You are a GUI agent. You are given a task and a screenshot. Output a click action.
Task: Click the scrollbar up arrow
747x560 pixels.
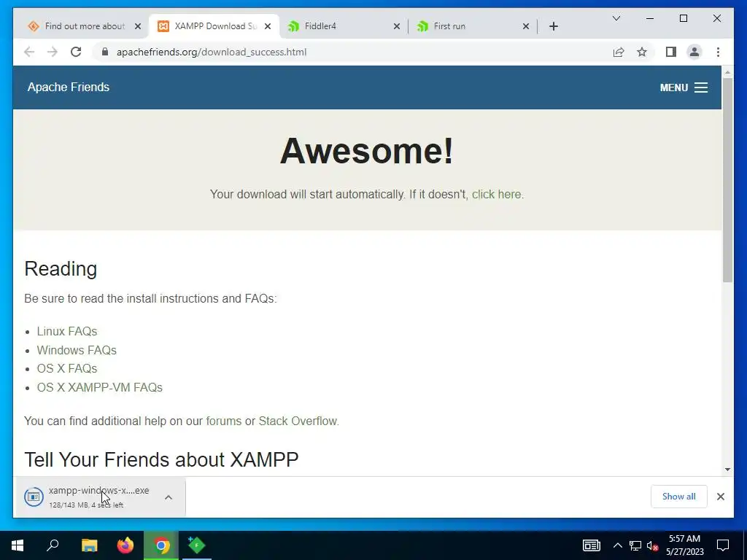pyautogui.click(x=727, y=72)
